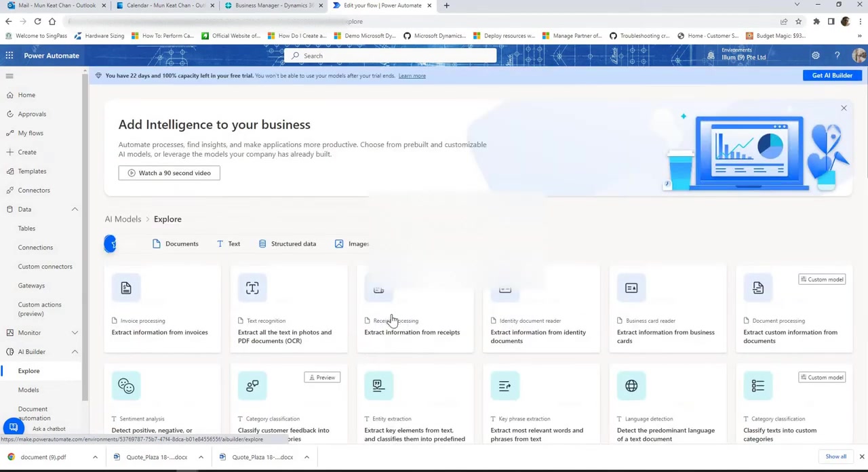Click the business card reader icon

click(x=631, y=288)
